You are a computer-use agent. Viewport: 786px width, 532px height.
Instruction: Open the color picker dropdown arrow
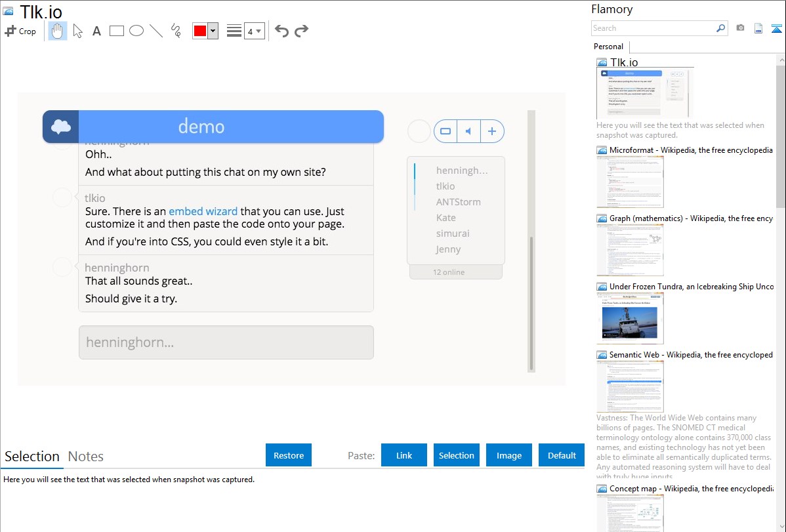[x=213, y=31]
